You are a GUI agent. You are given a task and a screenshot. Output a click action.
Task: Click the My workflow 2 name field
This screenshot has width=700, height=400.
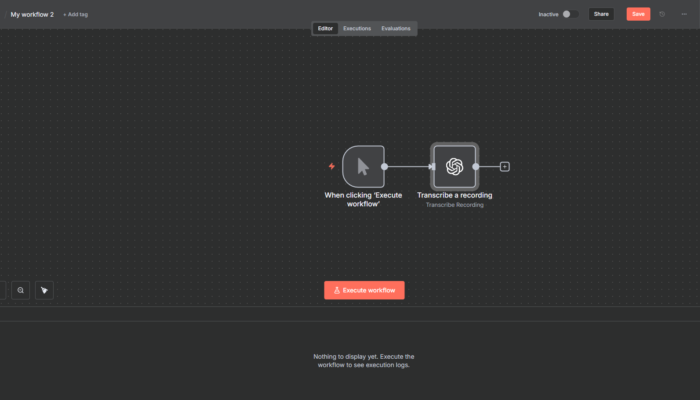32,15
